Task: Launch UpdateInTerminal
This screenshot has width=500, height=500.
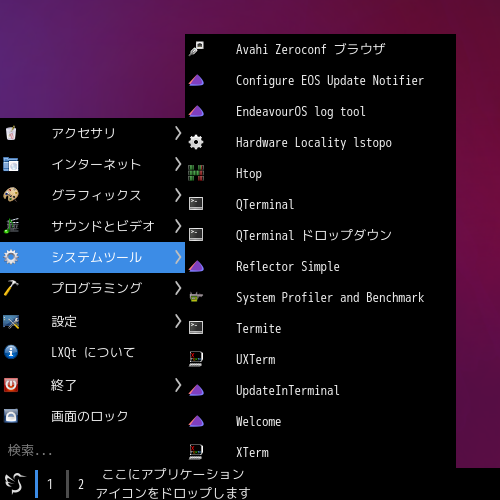Action: tap(320, 390)
